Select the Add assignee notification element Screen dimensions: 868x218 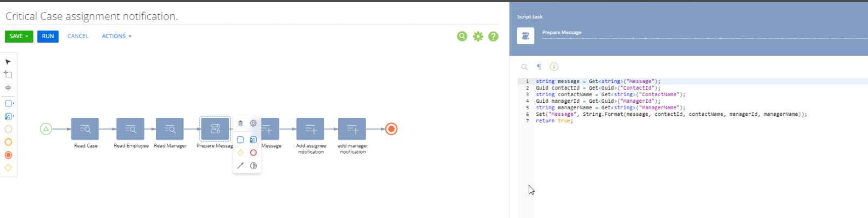tap(310, 129)
